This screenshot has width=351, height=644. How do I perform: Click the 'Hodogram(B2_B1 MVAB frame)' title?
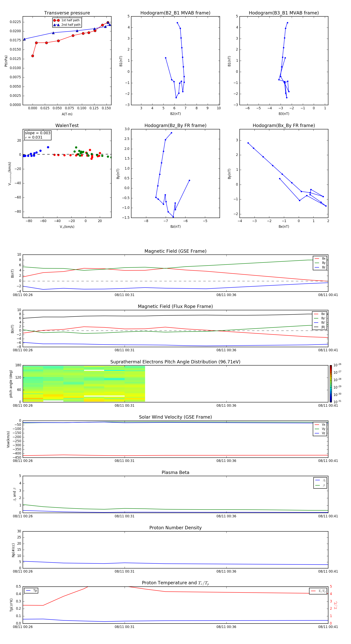[175, 13]
